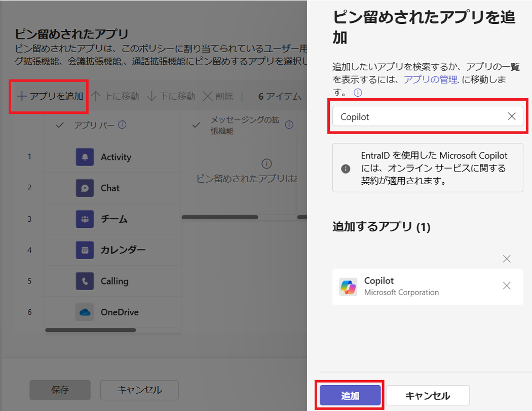
Task: Click the info icon above ピン留めされたアプリは message
Action: coord(267,163)
